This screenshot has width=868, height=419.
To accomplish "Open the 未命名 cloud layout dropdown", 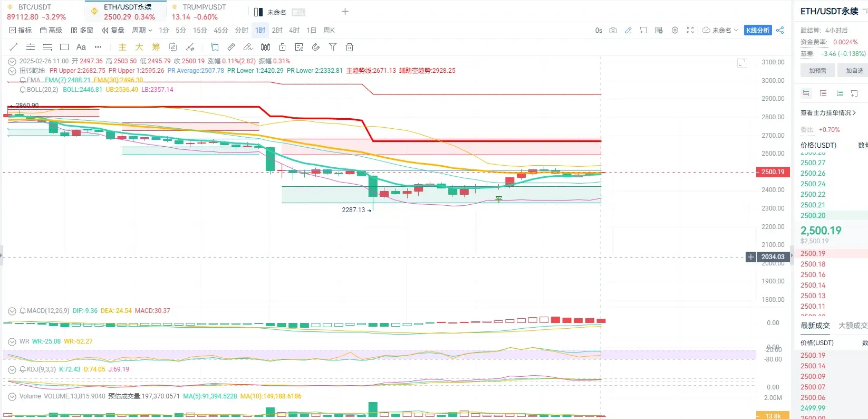I will point(720,30).
